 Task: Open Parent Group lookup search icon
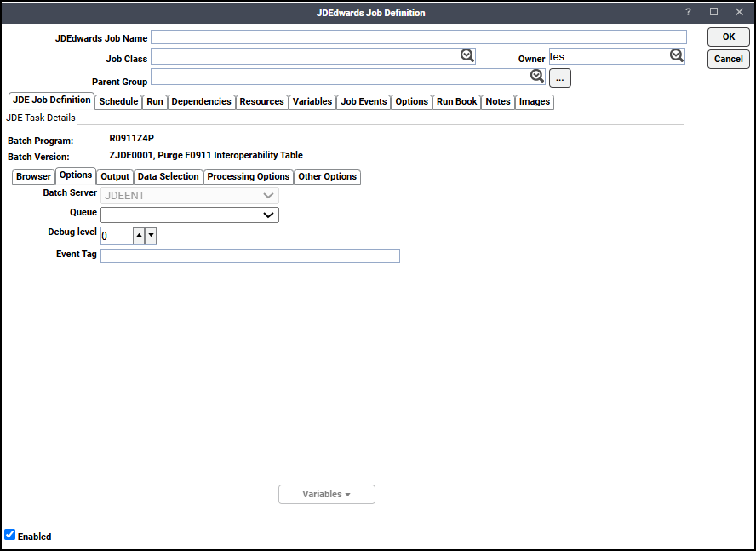click(x=537, y=76)
